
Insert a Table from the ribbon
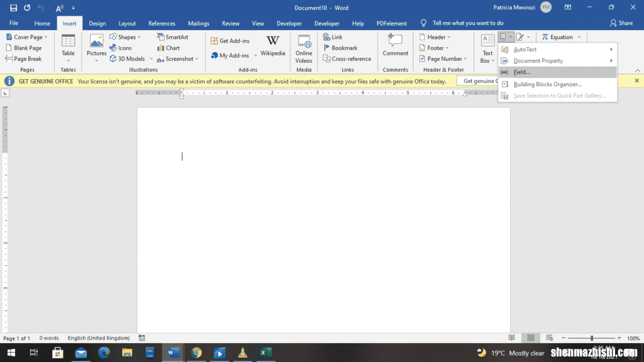[68, 48]
